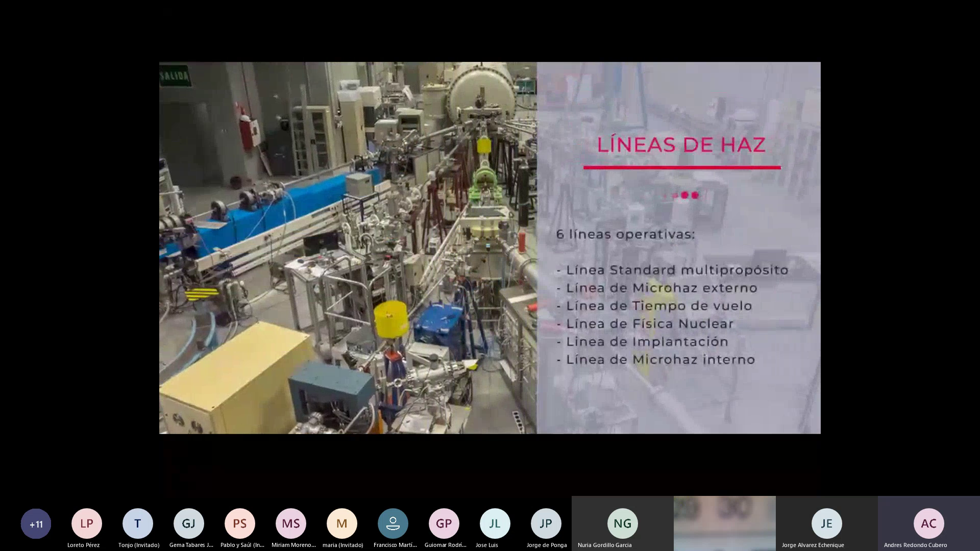This screenshot has height=551, width=980.
Task: Select Pablo y Saúl PS avatar
Action: click(x=240, y=523)
